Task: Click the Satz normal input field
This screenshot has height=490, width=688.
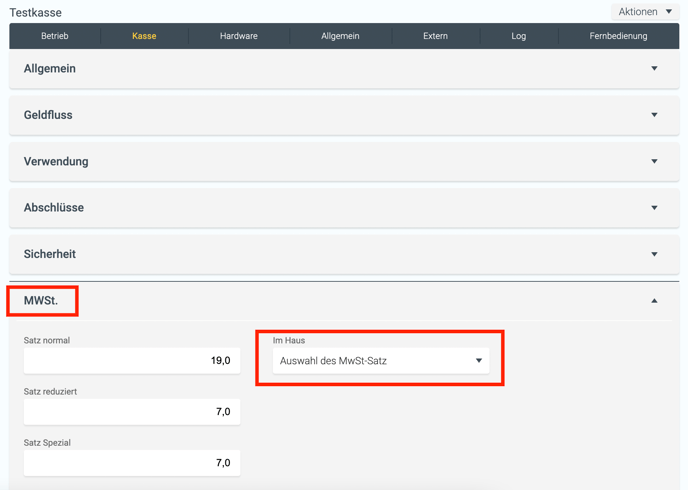Action: point(131,360)
